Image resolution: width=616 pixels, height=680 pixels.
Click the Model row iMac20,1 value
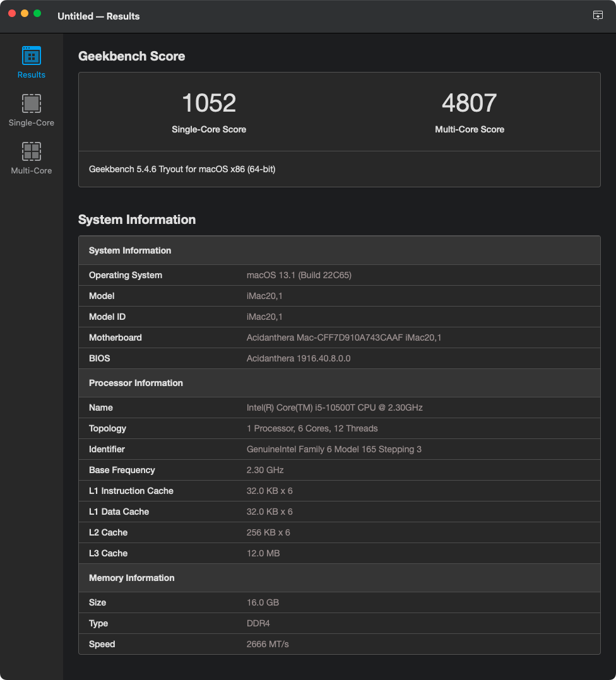(x=264, y=296)
